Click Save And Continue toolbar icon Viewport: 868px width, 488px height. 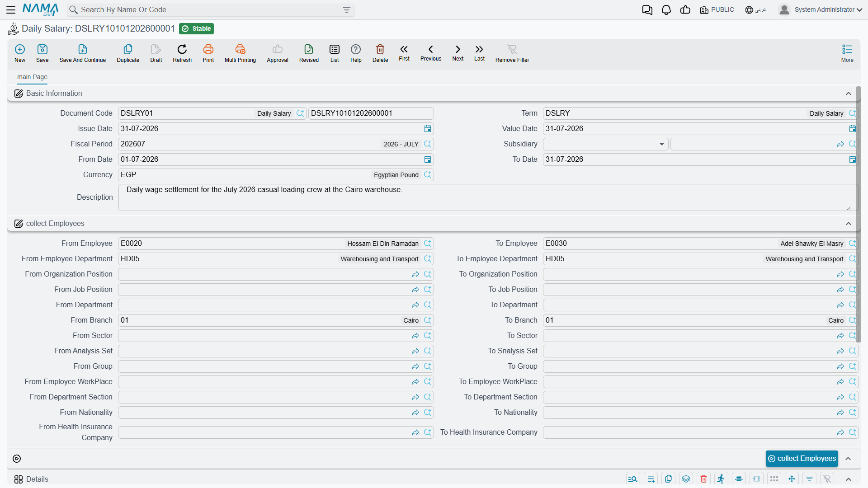tap(83, 53)
